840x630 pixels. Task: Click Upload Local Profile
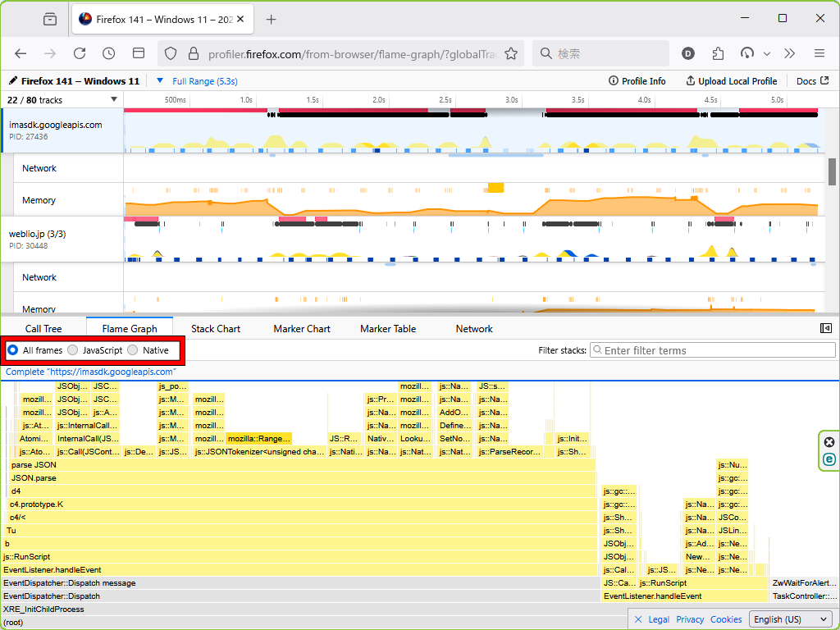coord(731,81)
